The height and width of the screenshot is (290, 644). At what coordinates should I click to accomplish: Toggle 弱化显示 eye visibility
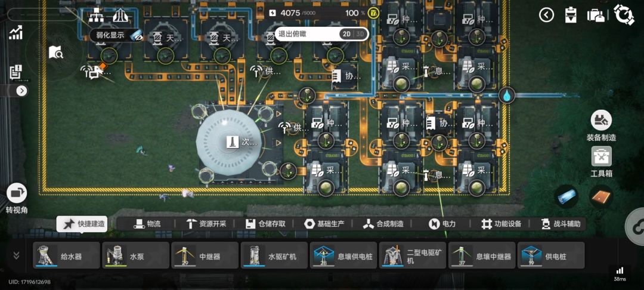pyautogui.click(x=137, y=35)
